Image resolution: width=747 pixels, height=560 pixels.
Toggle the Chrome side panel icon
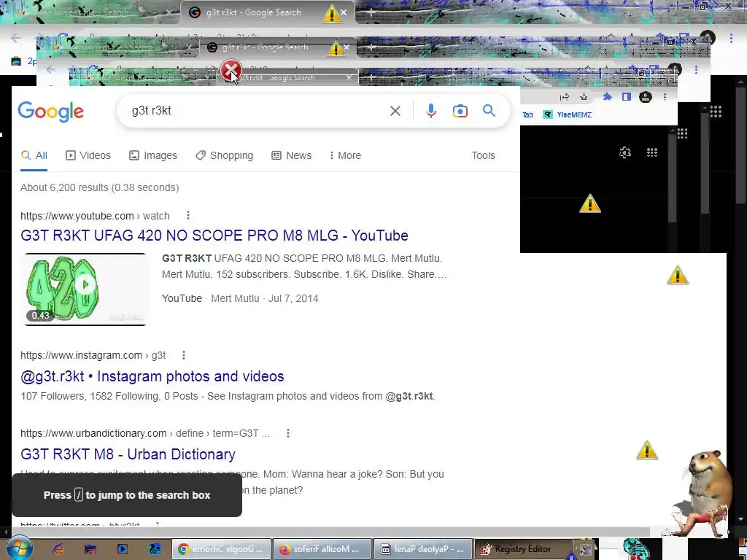coord(627,97)
